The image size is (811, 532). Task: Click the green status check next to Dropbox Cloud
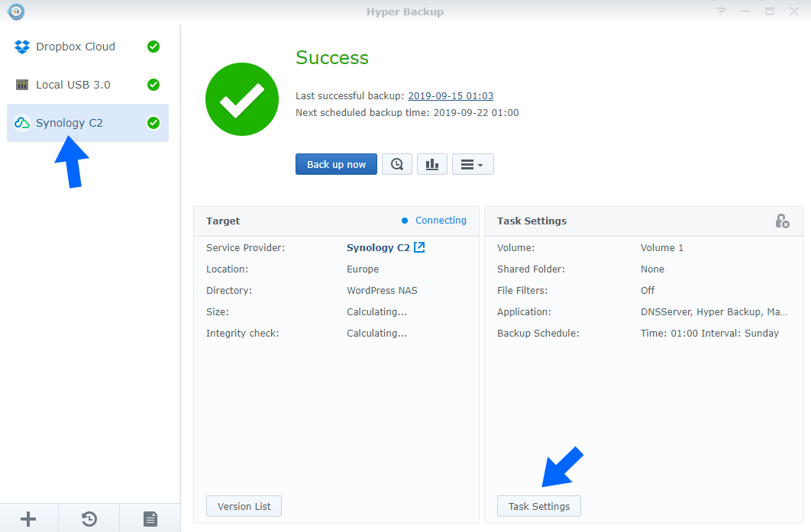pyautogui.click(x=153, y=47)
